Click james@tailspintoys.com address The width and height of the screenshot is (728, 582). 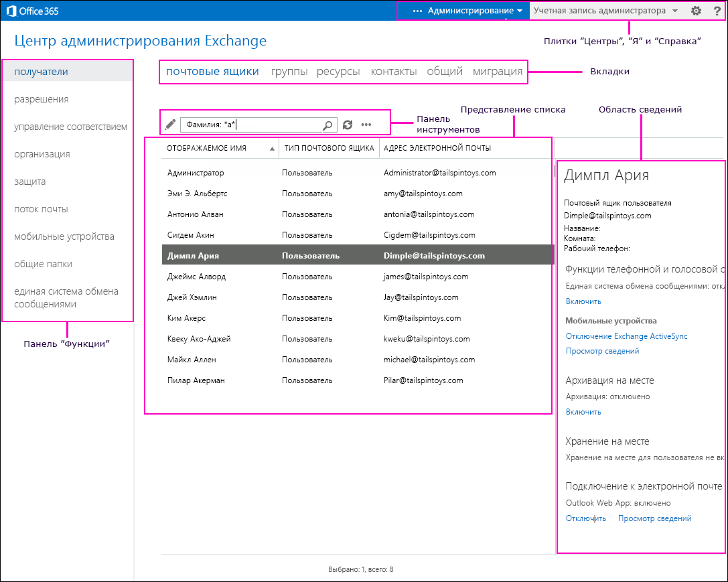pos(426,277)
